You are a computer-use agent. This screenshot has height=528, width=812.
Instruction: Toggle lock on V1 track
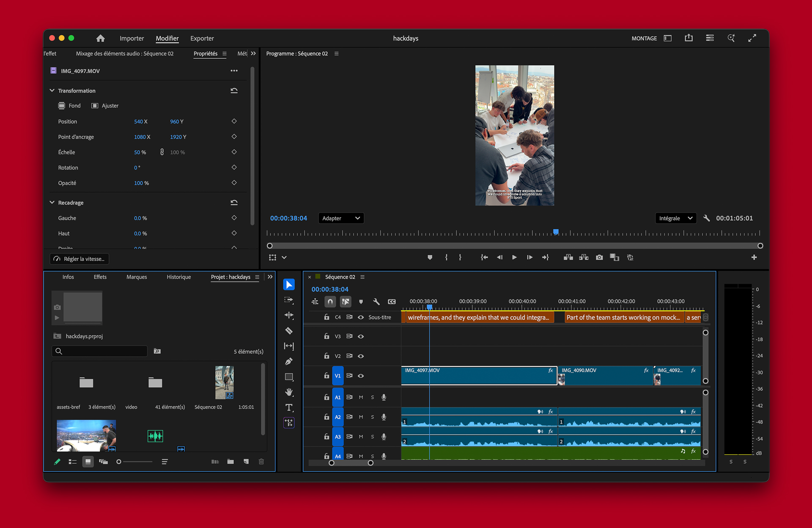pyautogui.click(x=326, y=375)
